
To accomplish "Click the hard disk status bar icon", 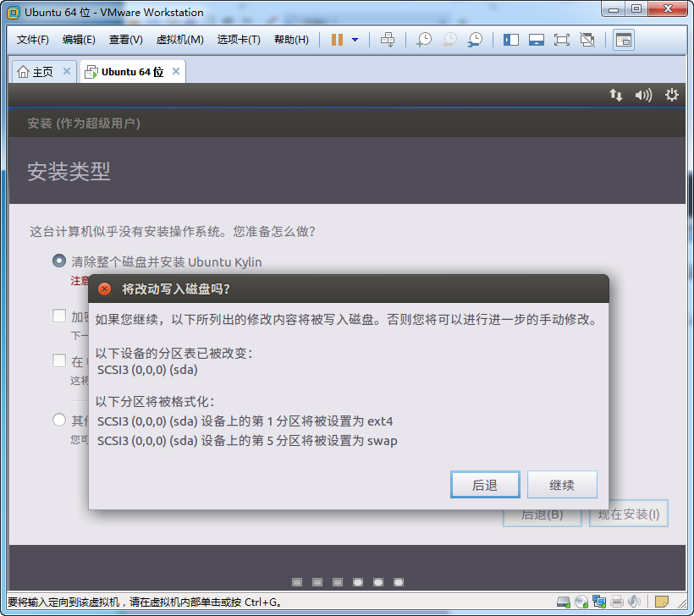I will point(564,602).
